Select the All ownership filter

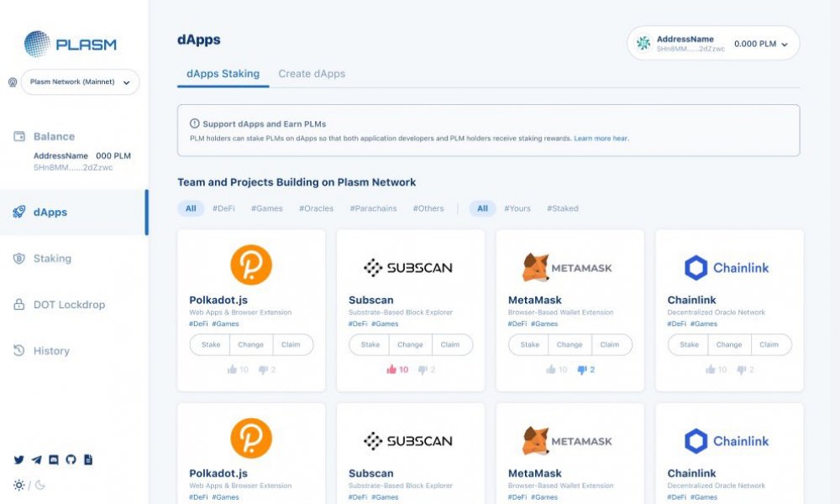tap(483, 208)
